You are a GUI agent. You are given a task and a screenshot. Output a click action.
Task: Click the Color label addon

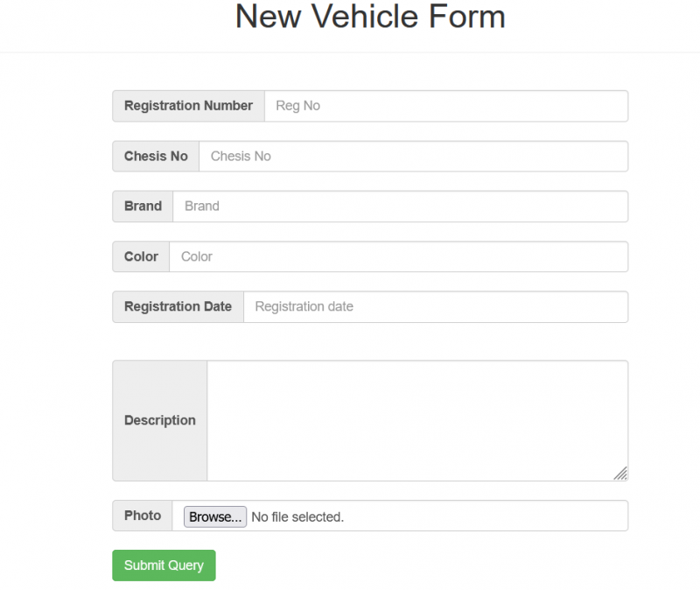(141, 256)
